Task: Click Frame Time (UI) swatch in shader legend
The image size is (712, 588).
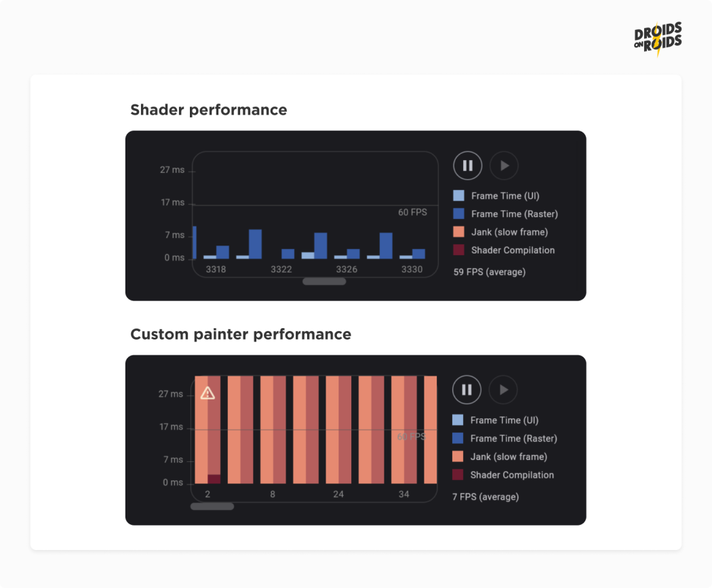Action: [459, 196]
